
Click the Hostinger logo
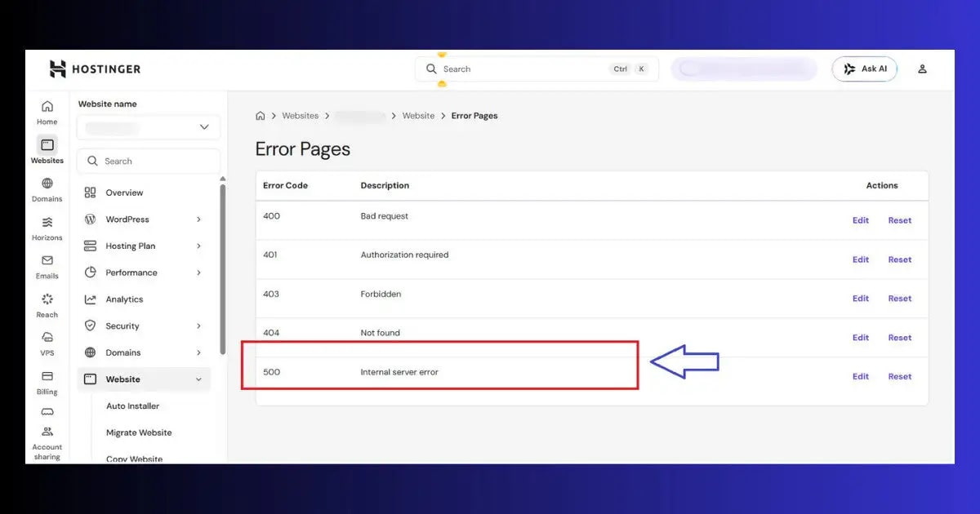click(92, 69)
